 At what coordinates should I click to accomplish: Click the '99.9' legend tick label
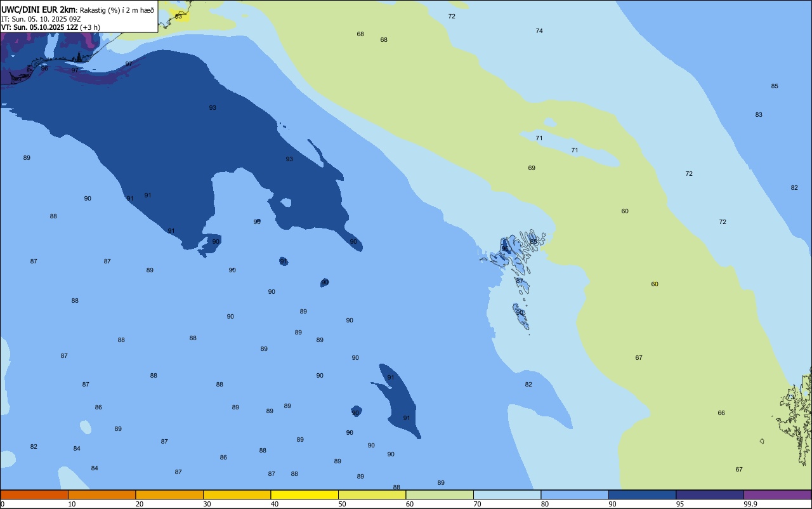point(750,504)
